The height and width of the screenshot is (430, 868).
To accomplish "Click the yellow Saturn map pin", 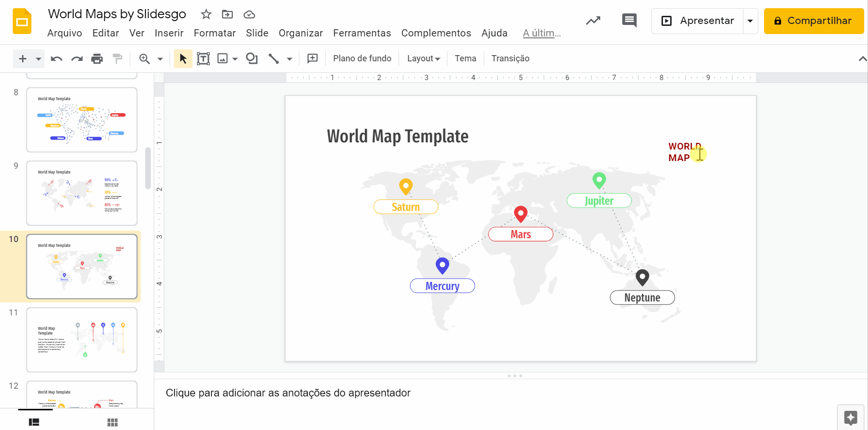I will [406, 186].
